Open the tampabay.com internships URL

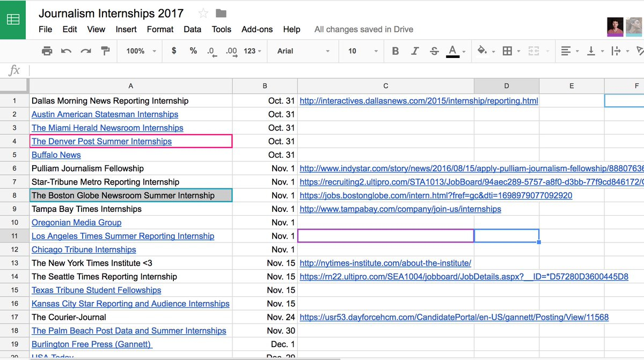pyautogui.click(x=400, y=209)
